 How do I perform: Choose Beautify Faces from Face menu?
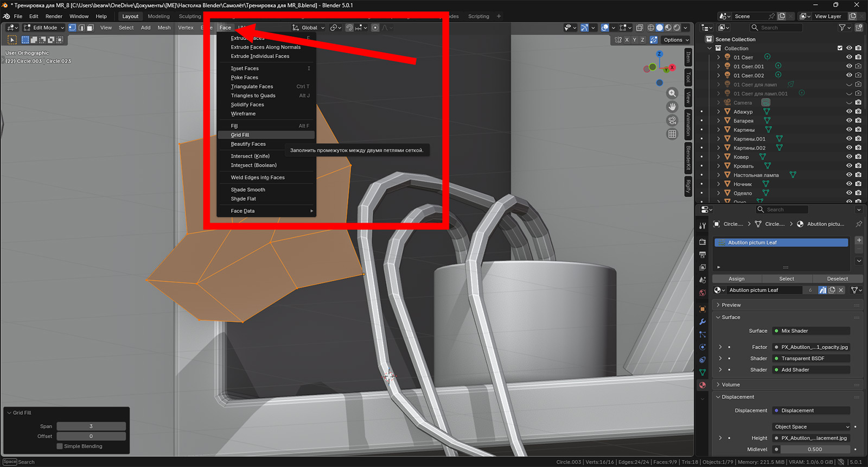248,144
